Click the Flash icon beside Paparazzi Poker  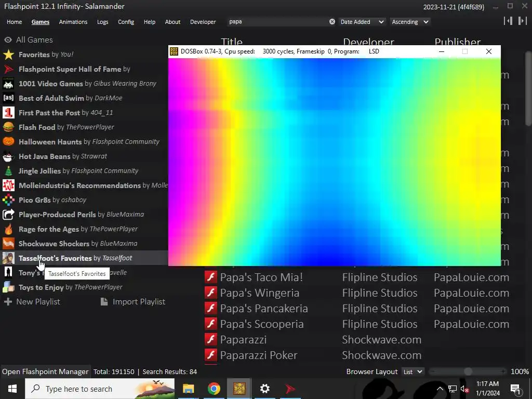[x=211, y=355]
